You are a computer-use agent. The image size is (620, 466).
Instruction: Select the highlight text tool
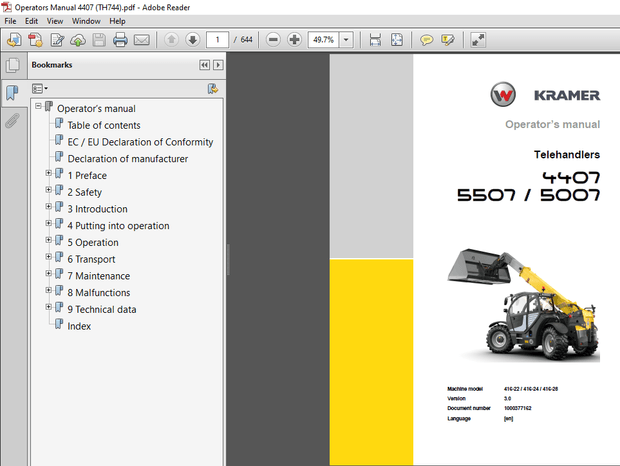(x=448, y=40)
